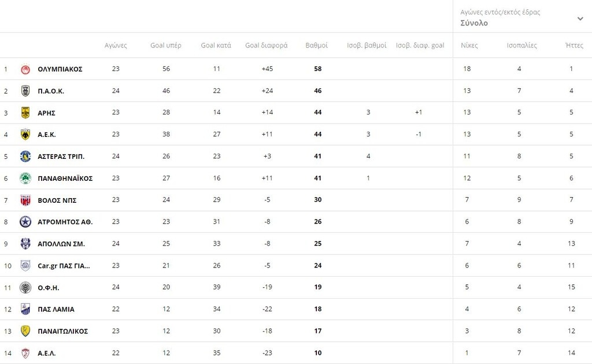Click the Α.Ε.Λ. club crest icon
This screenshot has width=592, height=364.
tap(25, 353)
